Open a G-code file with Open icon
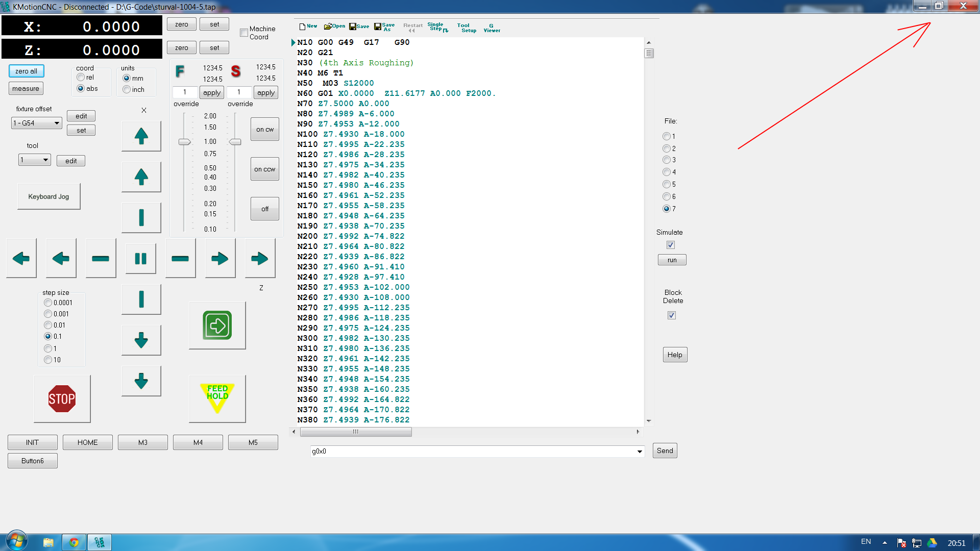This screenshot has height=551, width=980. [x=334, y=27]
